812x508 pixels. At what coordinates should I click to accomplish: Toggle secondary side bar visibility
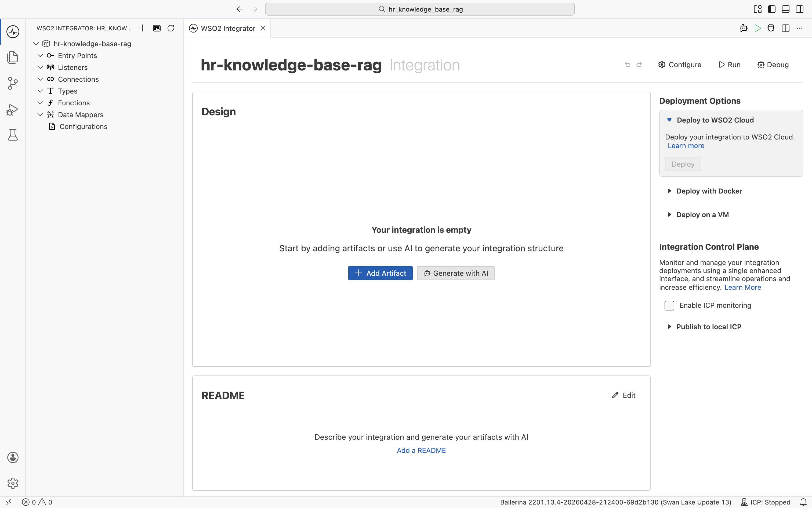pos(800,9)
